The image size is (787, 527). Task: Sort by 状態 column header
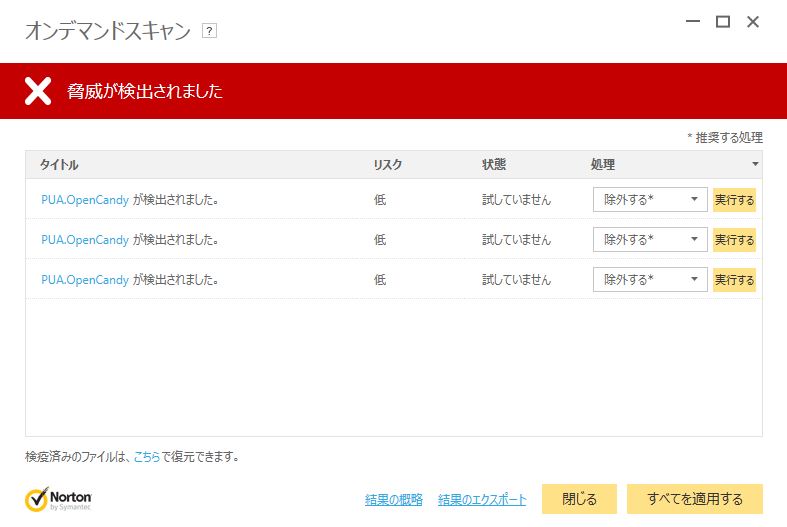(x=494, y=165)
